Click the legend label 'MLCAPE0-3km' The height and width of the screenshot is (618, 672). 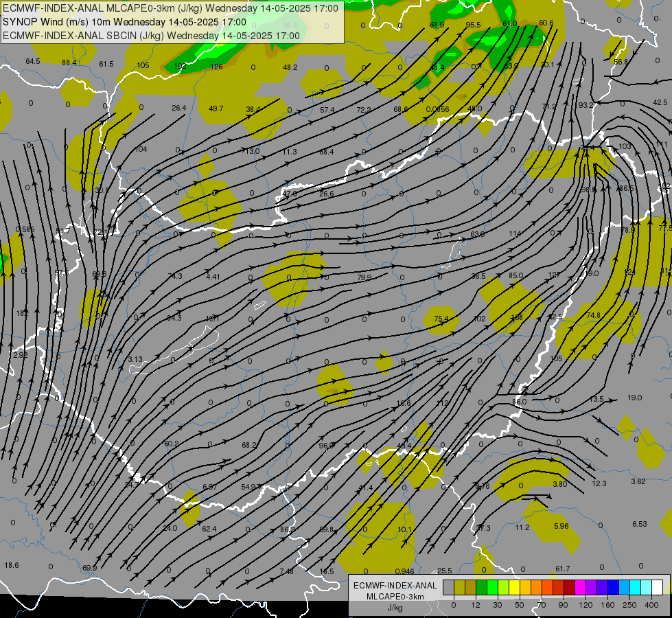[x=395, y=597]
